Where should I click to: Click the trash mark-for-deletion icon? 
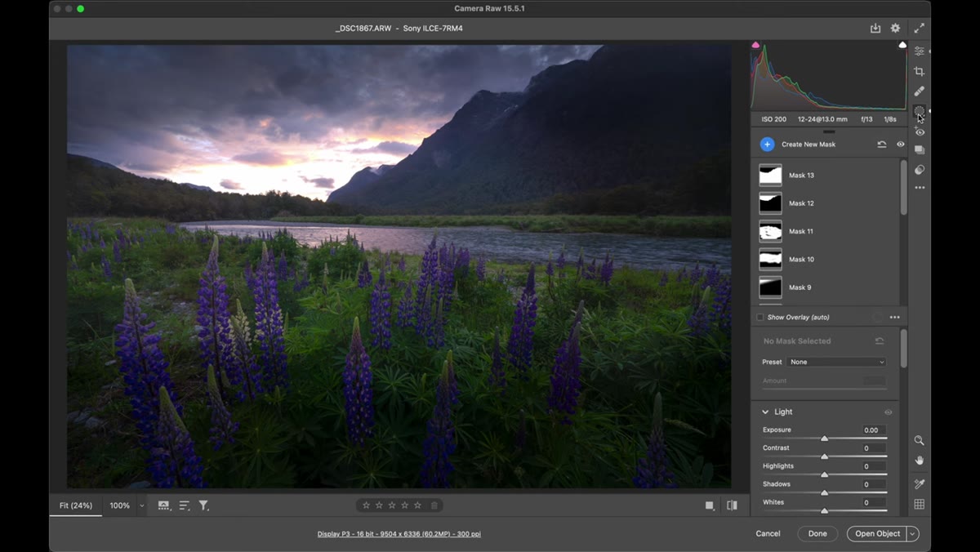point(434,505)
